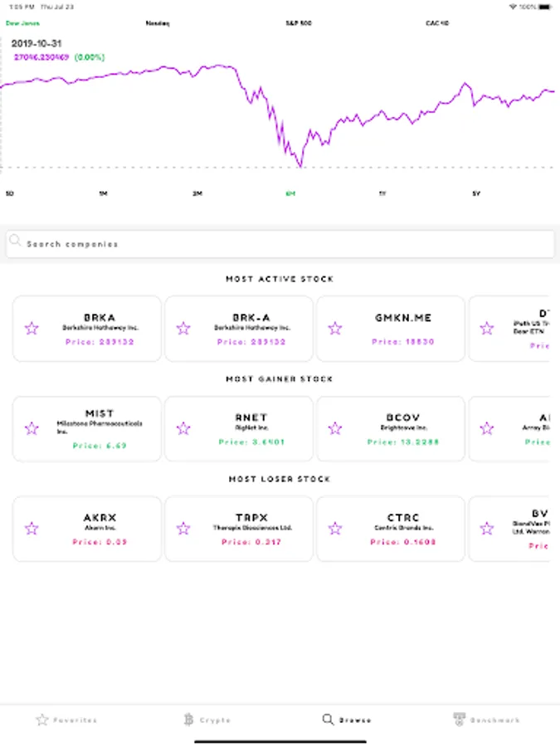
Task: Switch to the Crypto tab
Action: (207, 720)
